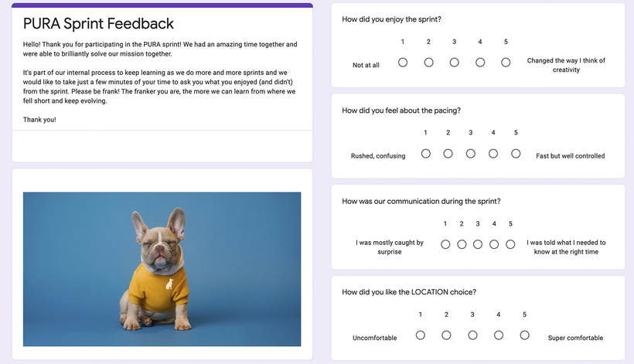The image size is (634, 364).
Task: Select communication rating 2
Action: tap(462, 244)
